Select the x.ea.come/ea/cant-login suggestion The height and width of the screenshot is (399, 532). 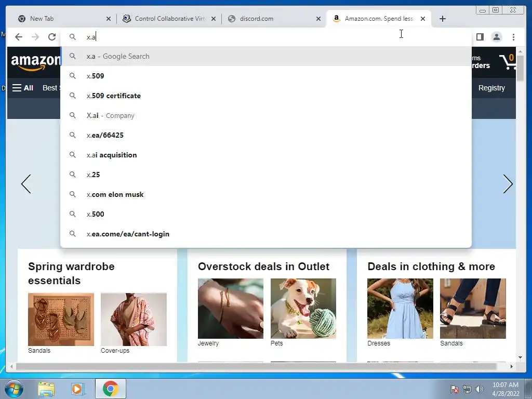click(x=266, y=234)
